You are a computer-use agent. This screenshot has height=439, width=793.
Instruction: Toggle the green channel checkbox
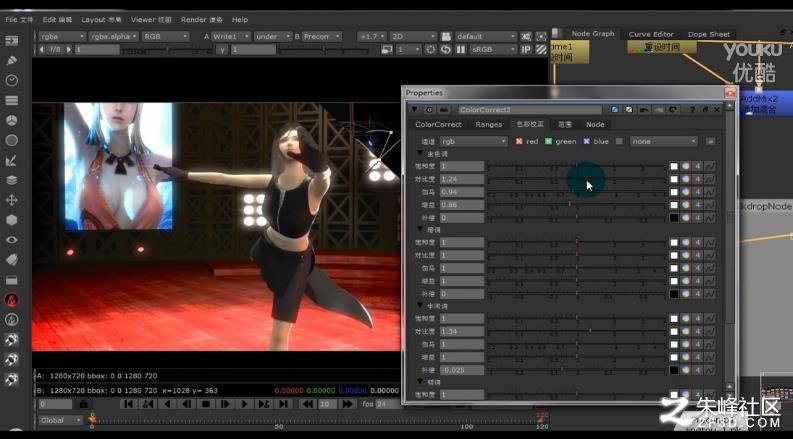coord(548,142)
